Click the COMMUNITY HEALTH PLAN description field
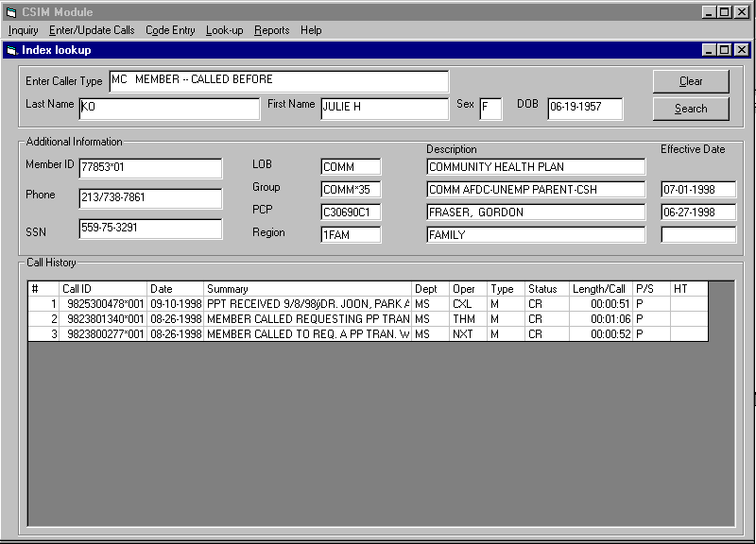Screen dimensions: 756x544 click(536, 167)
